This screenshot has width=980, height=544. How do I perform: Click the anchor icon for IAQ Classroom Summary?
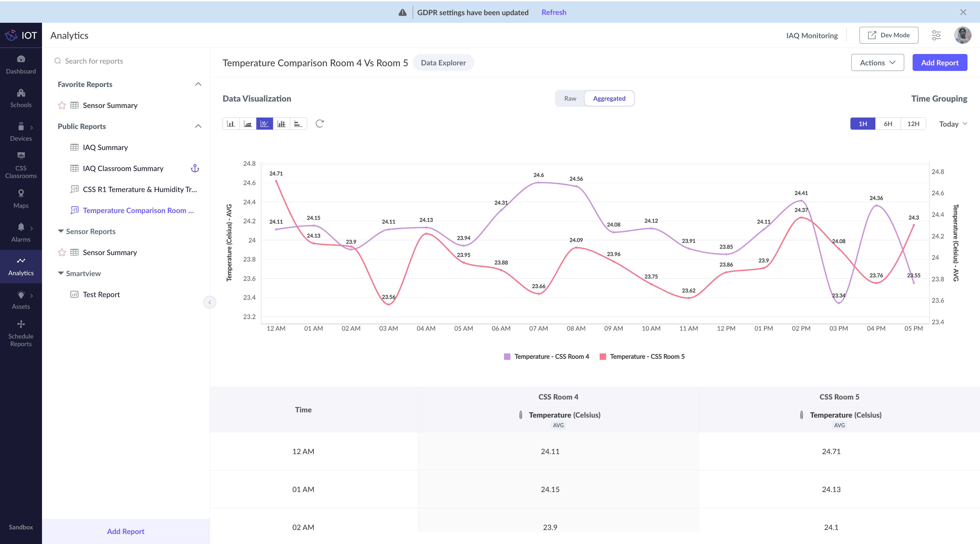tap(195, 168)
